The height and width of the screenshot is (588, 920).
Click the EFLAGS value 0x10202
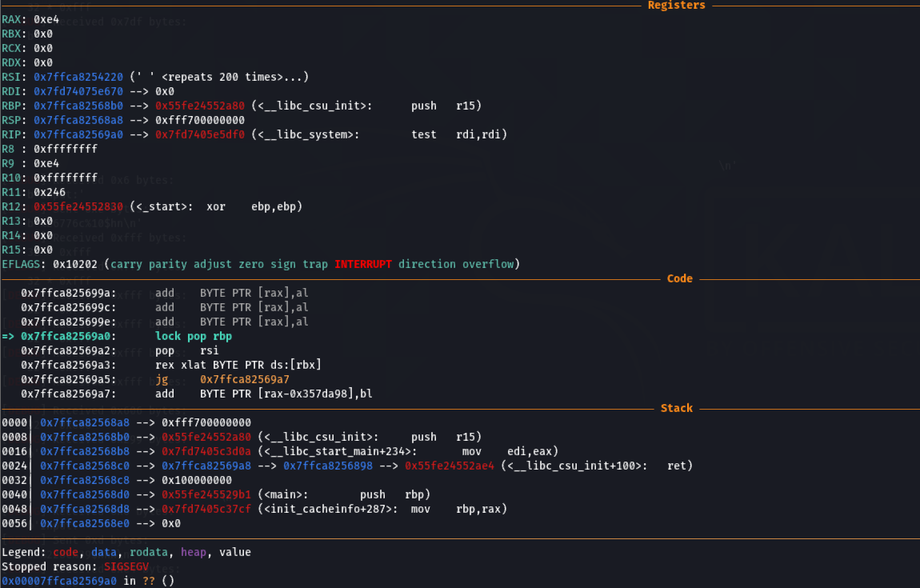point(75,264)
